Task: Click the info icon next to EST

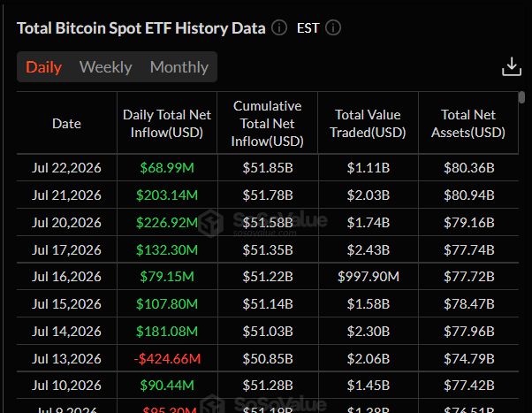Action: pyautogui.click(x=333, y=27)
